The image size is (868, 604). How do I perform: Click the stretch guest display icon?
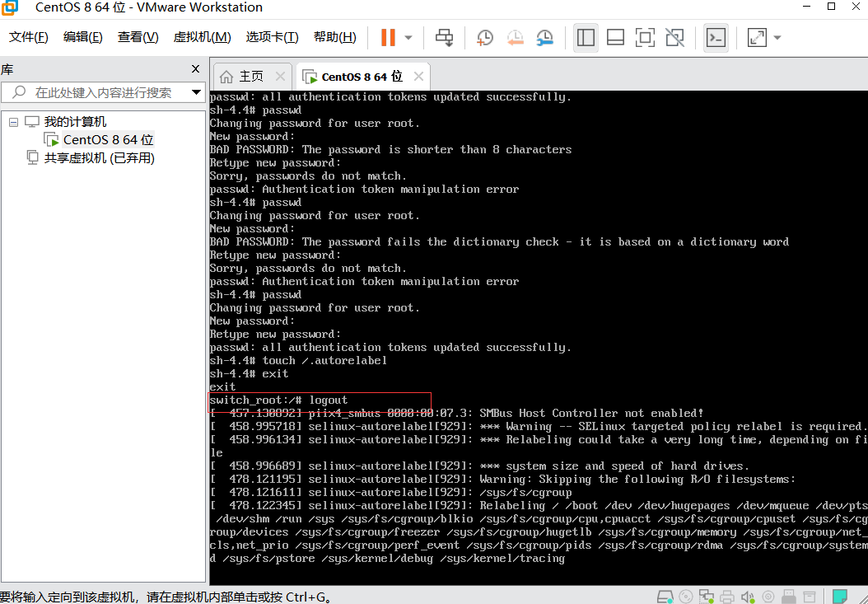(757, 38)
